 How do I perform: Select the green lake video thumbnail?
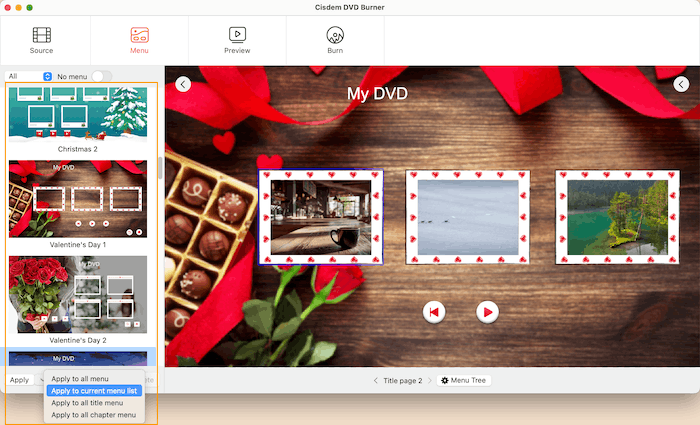click(x=610, y=217)
